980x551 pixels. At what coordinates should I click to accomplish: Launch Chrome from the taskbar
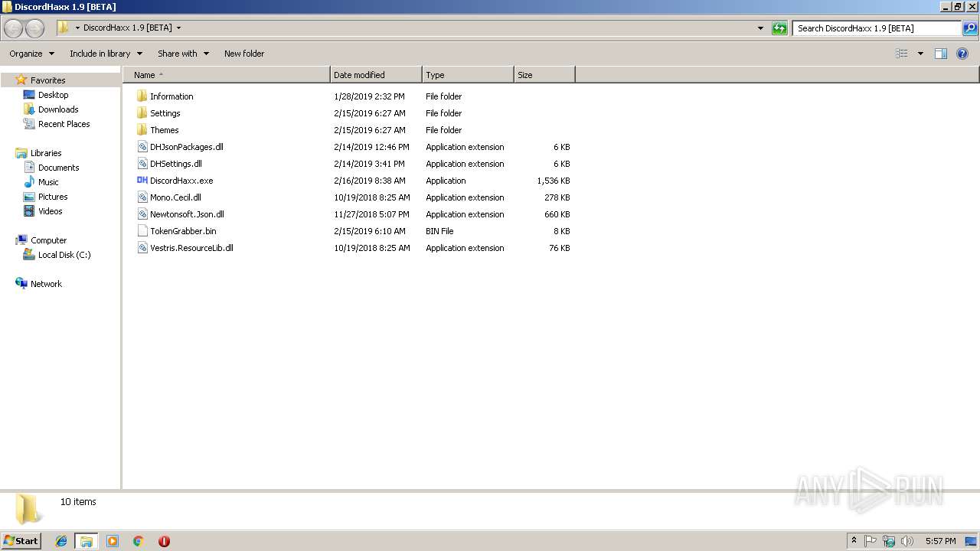(139, 541)
